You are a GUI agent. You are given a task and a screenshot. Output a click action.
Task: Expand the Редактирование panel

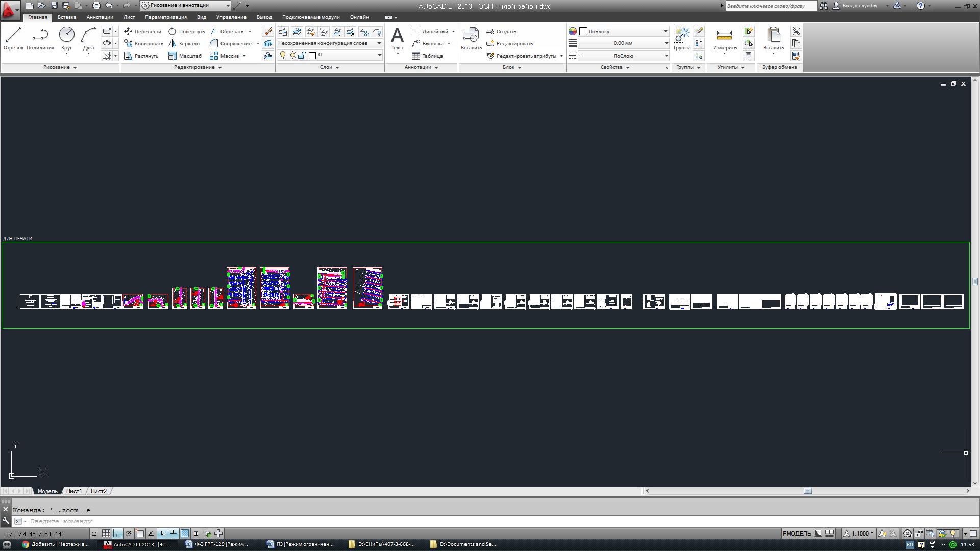coord(198,67)
